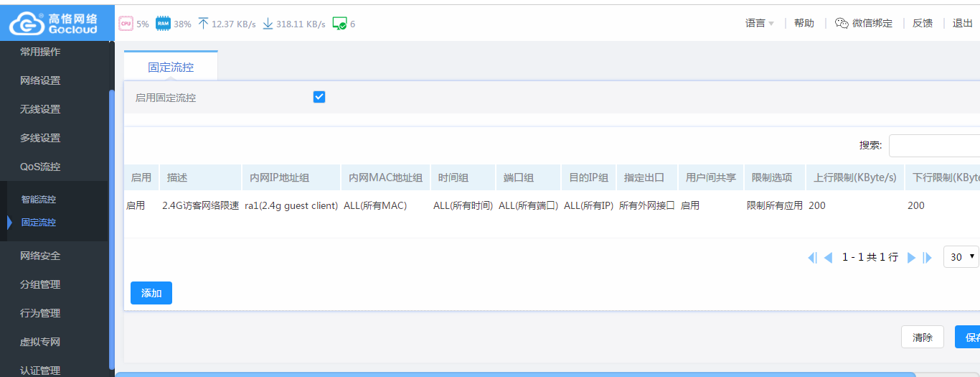The image size is (980, 377).
Task: Open the rows-per-page 30 dropdown
Action: 961,256
